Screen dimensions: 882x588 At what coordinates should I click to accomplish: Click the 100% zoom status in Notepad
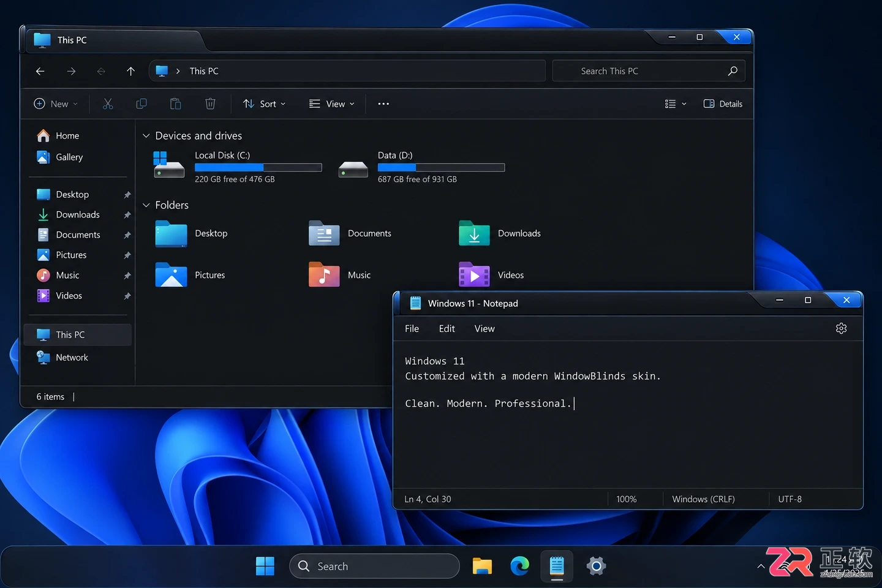pos(627,499)
